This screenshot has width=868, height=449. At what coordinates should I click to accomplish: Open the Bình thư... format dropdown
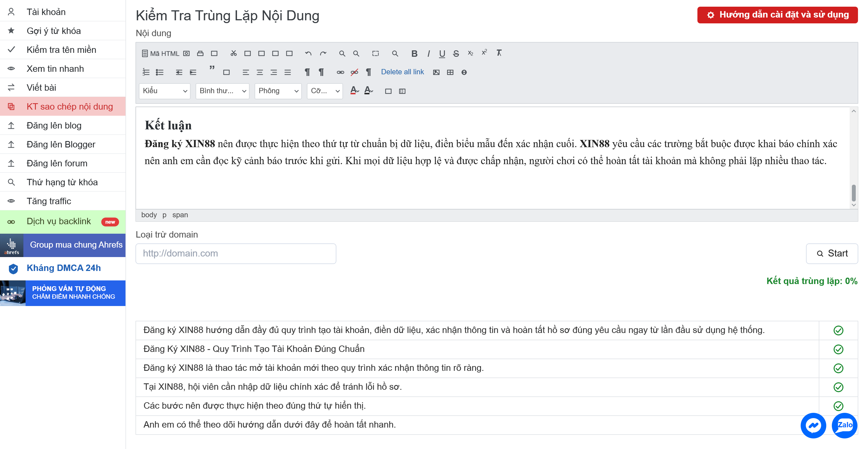(222, 91)
